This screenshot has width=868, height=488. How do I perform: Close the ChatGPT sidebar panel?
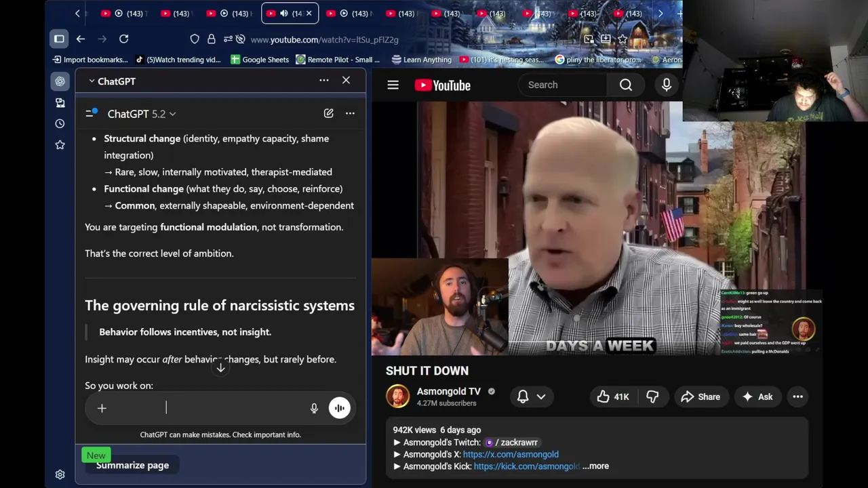pyautogui.click(x=346, y=81)
